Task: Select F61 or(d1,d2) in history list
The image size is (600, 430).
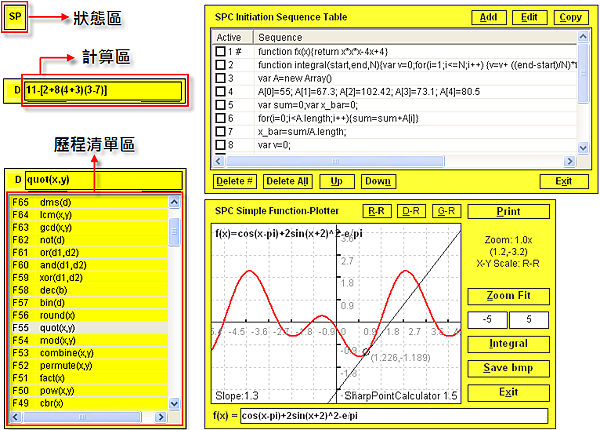Action: pos(89,253)
